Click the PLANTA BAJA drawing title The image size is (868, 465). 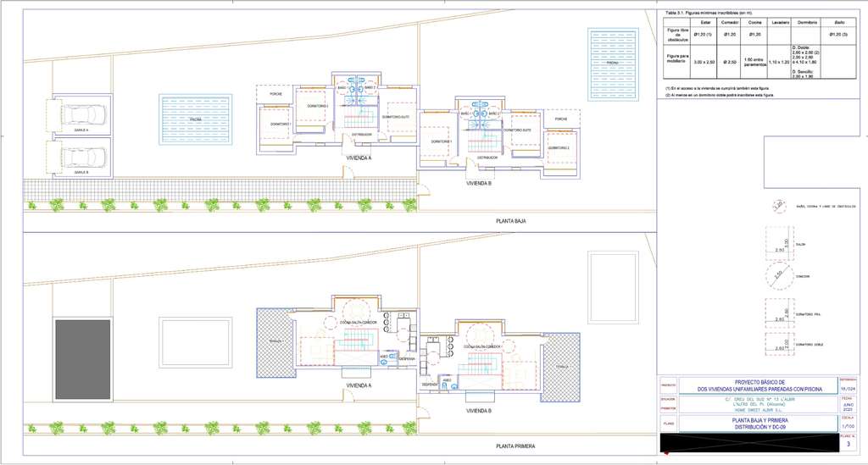pyautogui.click(x=511, y=221)
